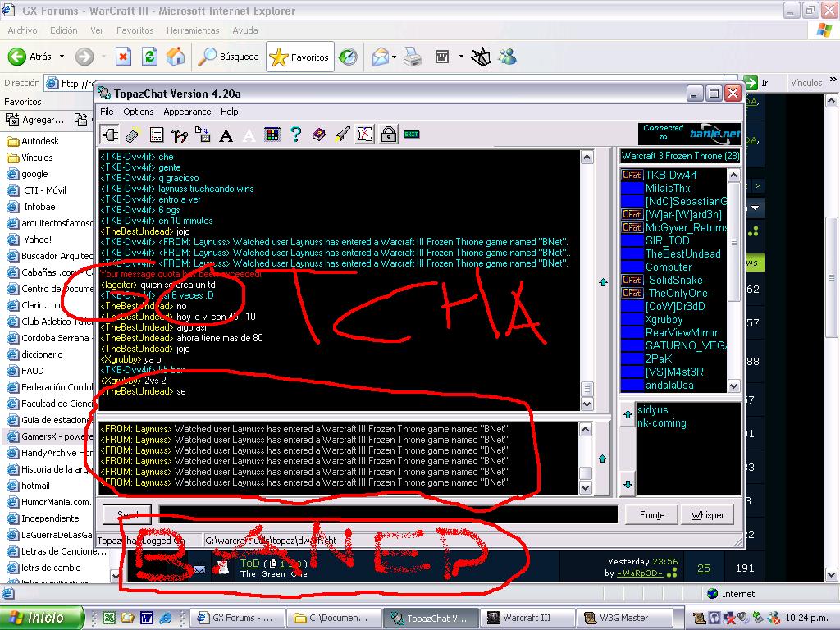This screenshot has width=840, height=630.
Task: Open the ~WaRp3D~ forum user link
Action: (641, 573)
